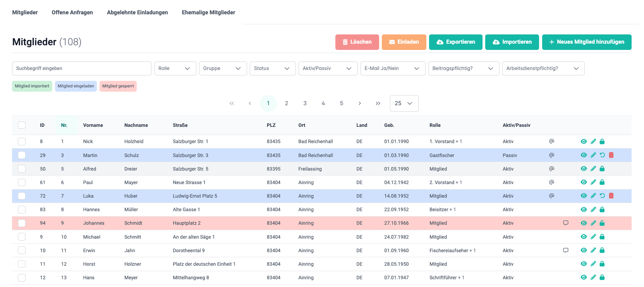View Hannes Müller details with eye icon
The image size is (644, 287).
(x=584, y=210)
